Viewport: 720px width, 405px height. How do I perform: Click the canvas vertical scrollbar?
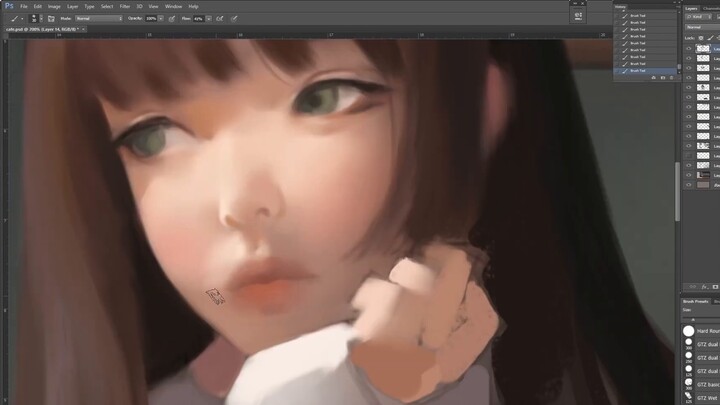tap(677, 191)
